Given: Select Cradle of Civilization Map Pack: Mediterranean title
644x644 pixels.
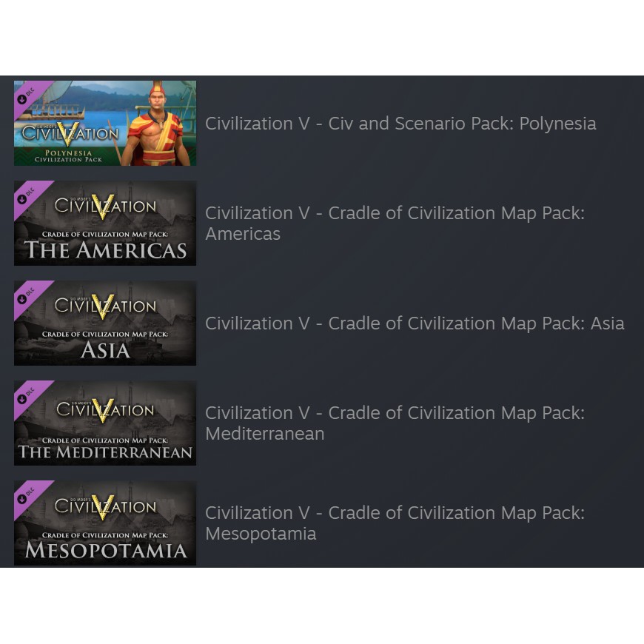Looking at the screenshot, I should click(x=395, y=423).
